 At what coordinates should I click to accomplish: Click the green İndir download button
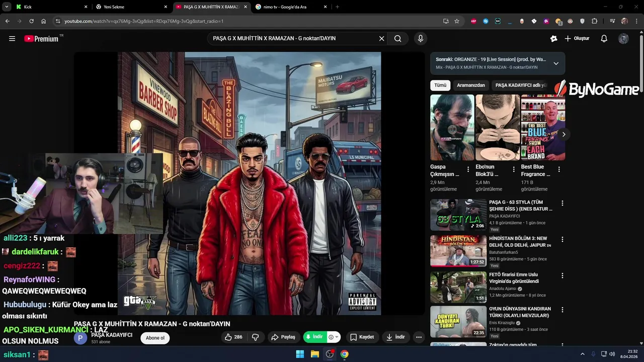pyautogui.click(x=314, y=337)
